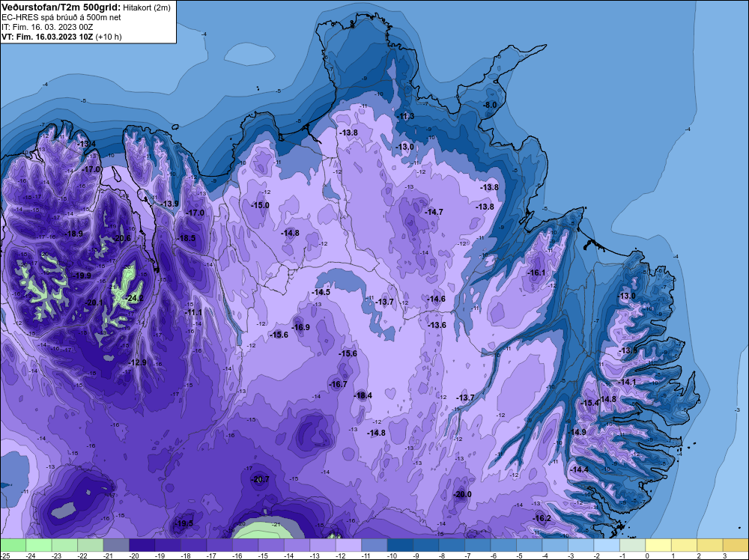Click the -19.9 temperature label

point(82,276)
